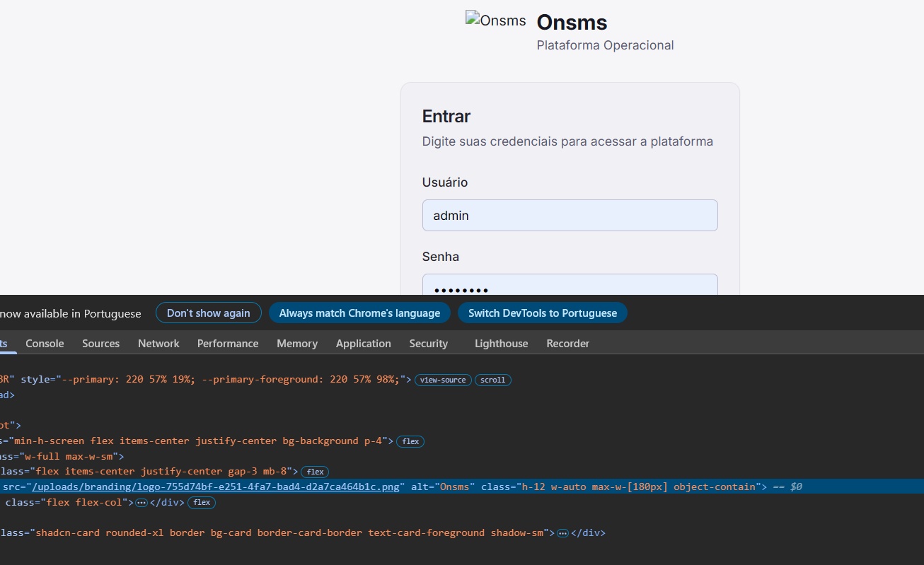Image resolution: width=924 pixels, height=565 pixels.
Task: Open the Lighthouse tab
Action: (501, 344)
